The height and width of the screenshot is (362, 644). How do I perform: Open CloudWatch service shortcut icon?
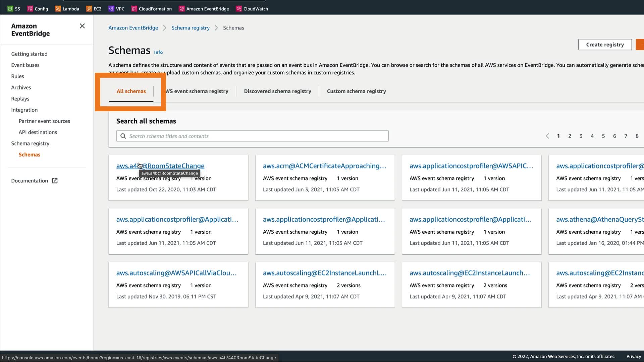[239, 9]
